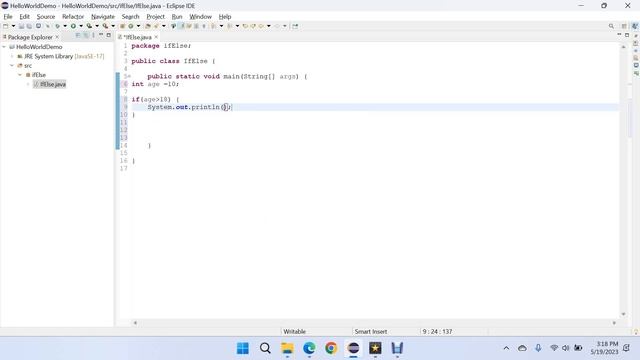
Task: Collapse All in Package Explorer toolbar
Action: pyautogui.click(x=78, y=36)
